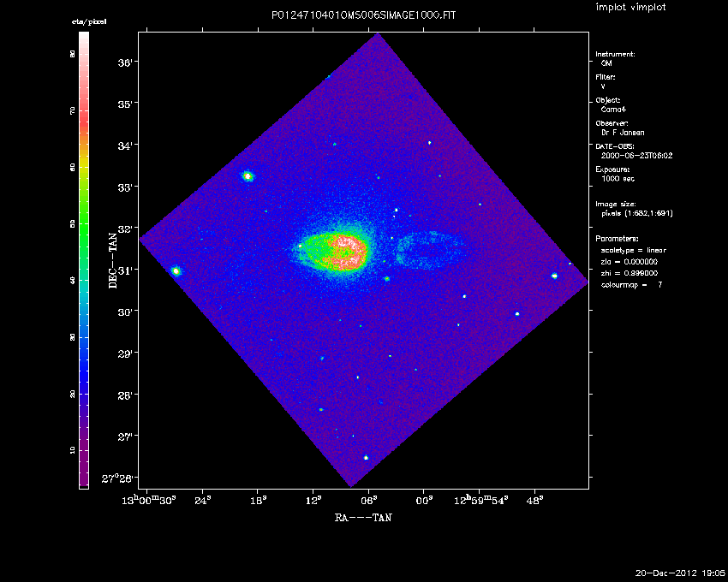Select the exposure value '1000 sec'
This screenshot has height=582, width=728.
(618, 179)
